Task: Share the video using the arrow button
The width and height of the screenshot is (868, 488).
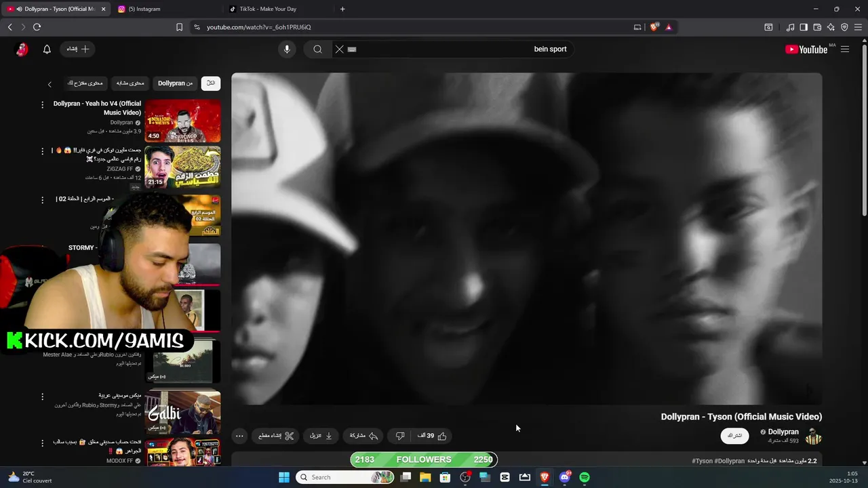Action: tap(363, 436)
